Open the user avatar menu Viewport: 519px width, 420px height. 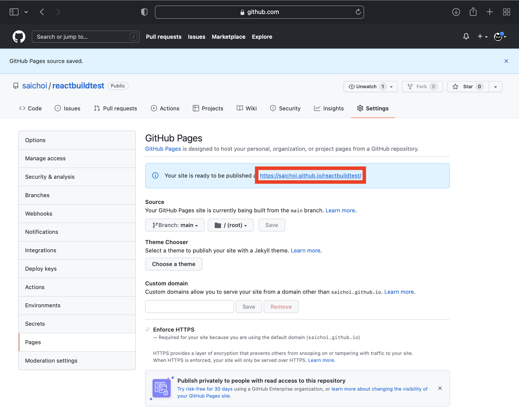[x=500, y=37]
